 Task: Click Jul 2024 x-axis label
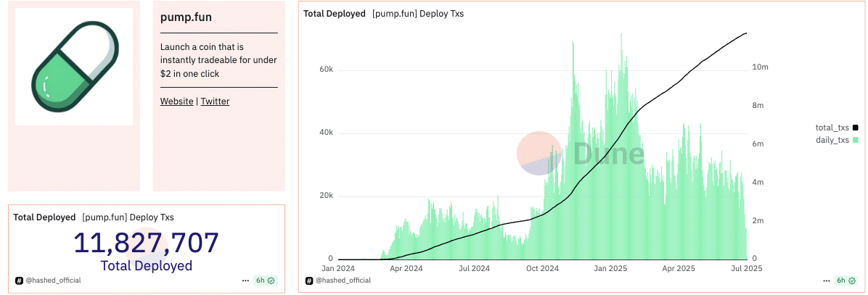[x=474, y=269]
